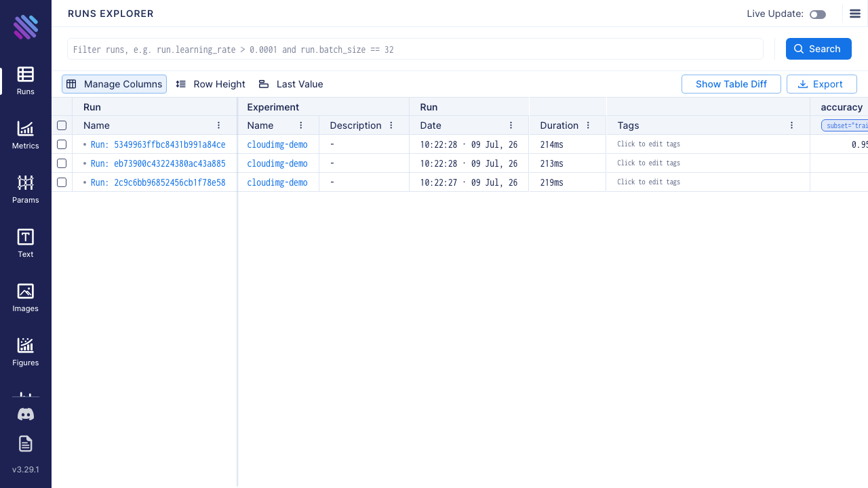Edit tags for the 214ms run
Viewport: 868px width, 488px height.
648,144
